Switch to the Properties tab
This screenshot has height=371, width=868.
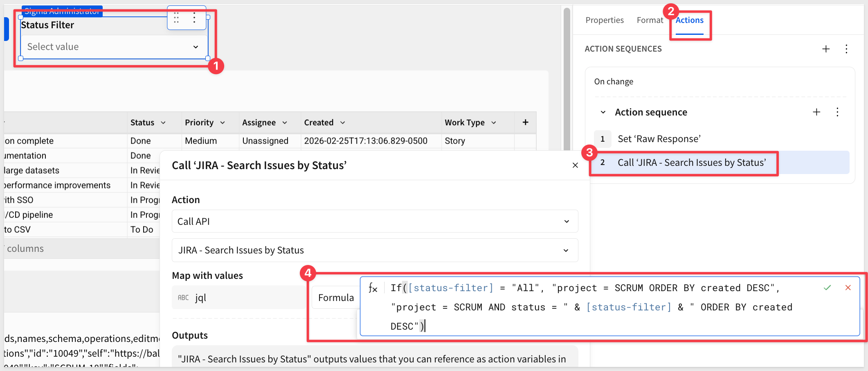604,20
